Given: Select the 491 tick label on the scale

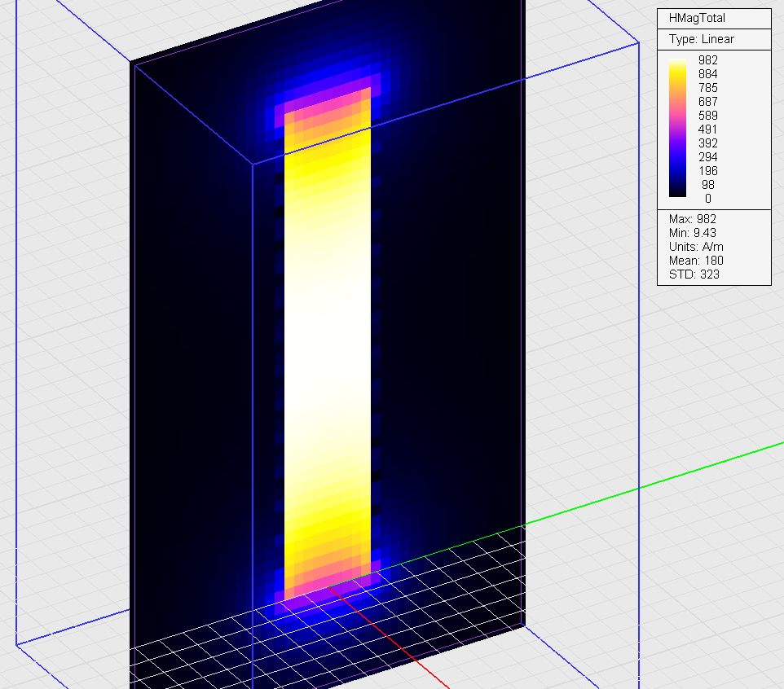Looking at the screenshot, I should coord(708,129).
